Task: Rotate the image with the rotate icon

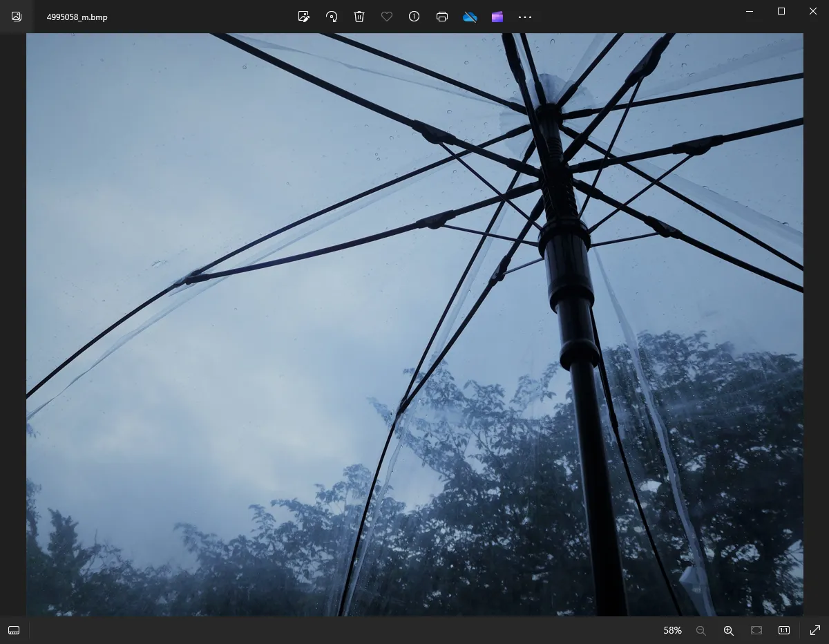Action: pyautogui.click(x=332, y=17)
